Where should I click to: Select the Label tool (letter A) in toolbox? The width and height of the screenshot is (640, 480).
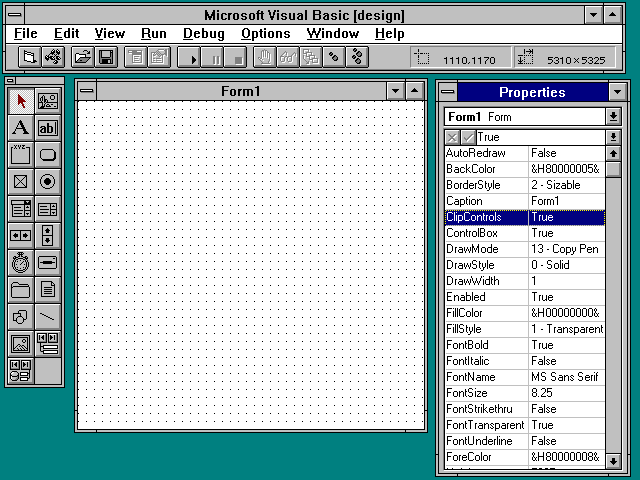coord(20,128)
